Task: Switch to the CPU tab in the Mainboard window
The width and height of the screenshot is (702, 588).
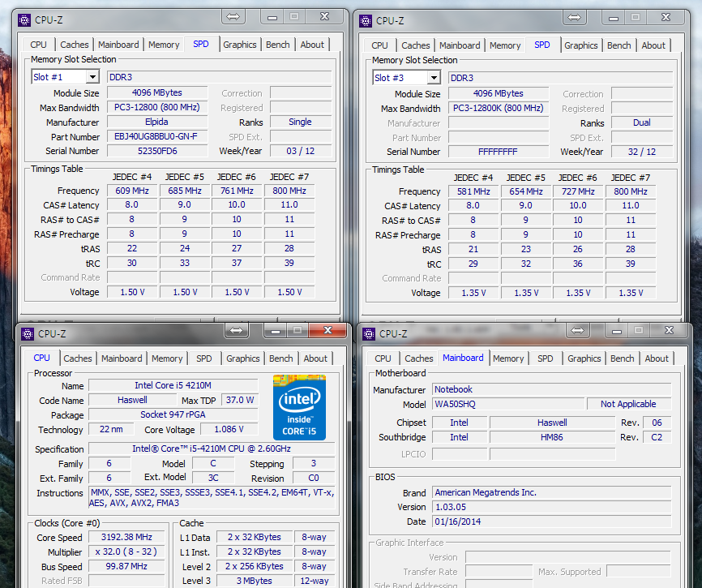Action: click(383, 358)
